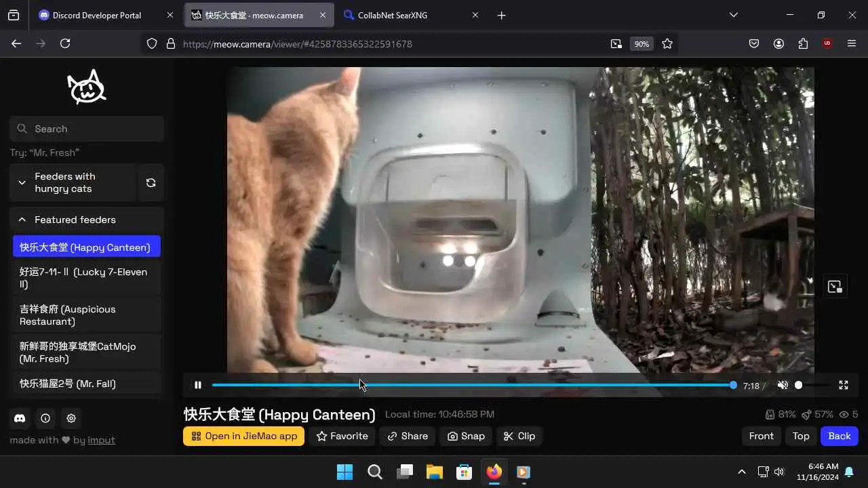The width and height of the screenshot is (868, 488).
Task: Close the Discord Developer Portal tab
Action: (x=170, y=15)
